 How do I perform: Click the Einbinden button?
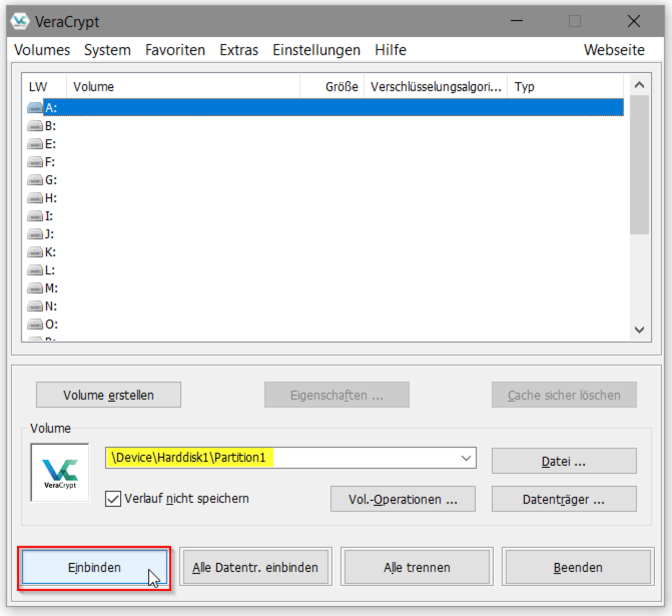94,567
